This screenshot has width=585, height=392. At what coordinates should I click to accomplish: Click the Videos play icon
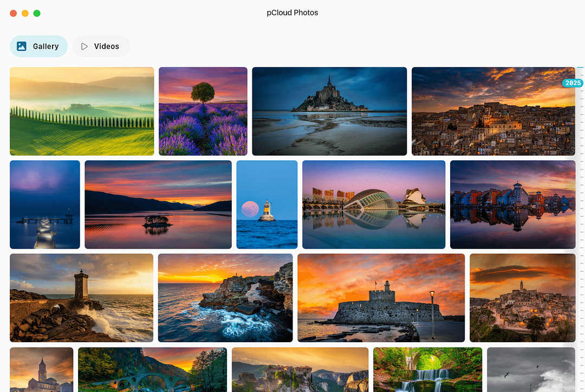tap(84, 47)
